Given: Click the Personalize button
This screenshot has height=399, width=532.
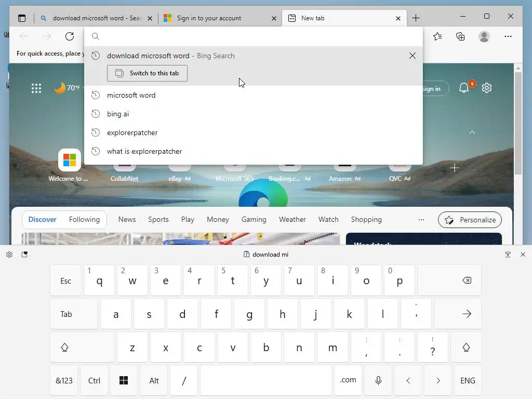Looking at the screenshot, I should [x=470, y=220].
